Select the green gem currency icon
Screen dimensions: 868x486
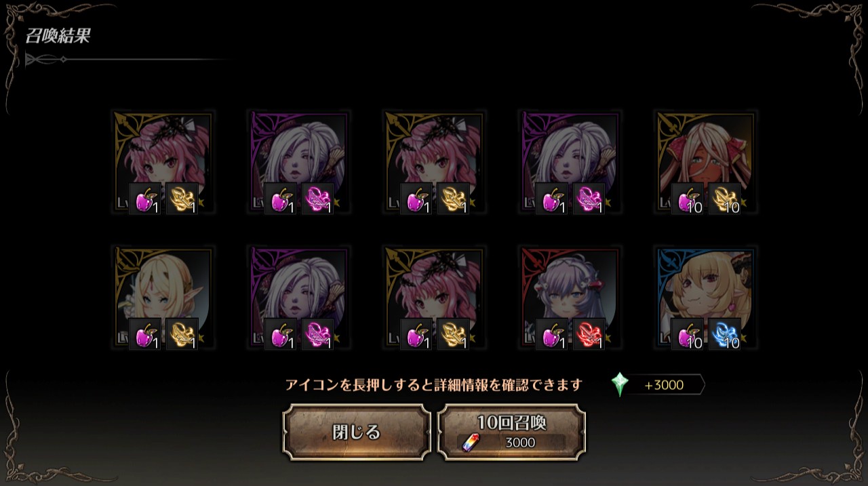(x=620, y=384)
